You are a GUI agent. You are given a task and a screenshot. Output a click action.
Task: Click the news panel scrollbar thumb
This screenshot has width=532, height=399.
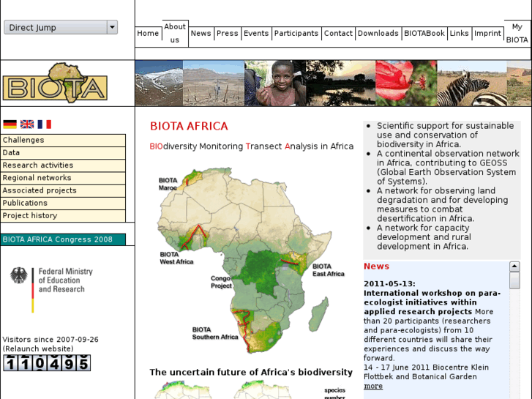pyautogui.click(x=514, y=280)
